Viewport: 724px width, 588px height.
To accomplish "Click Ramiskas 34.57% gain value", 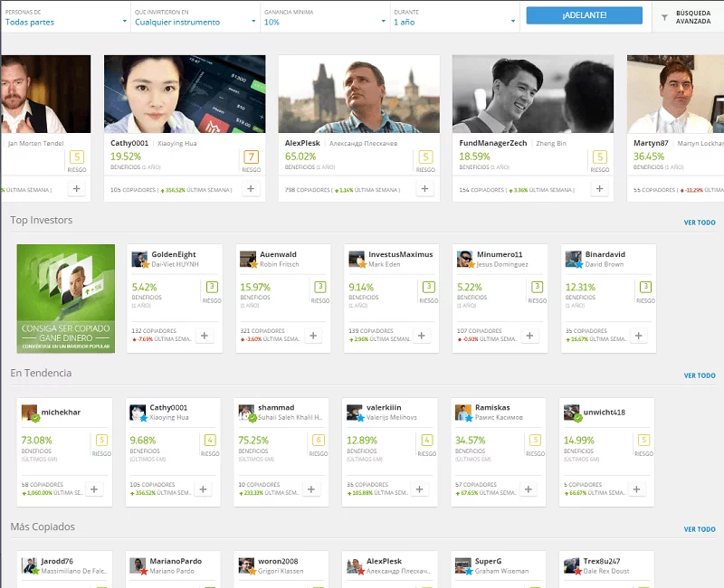I will [471, 441].
